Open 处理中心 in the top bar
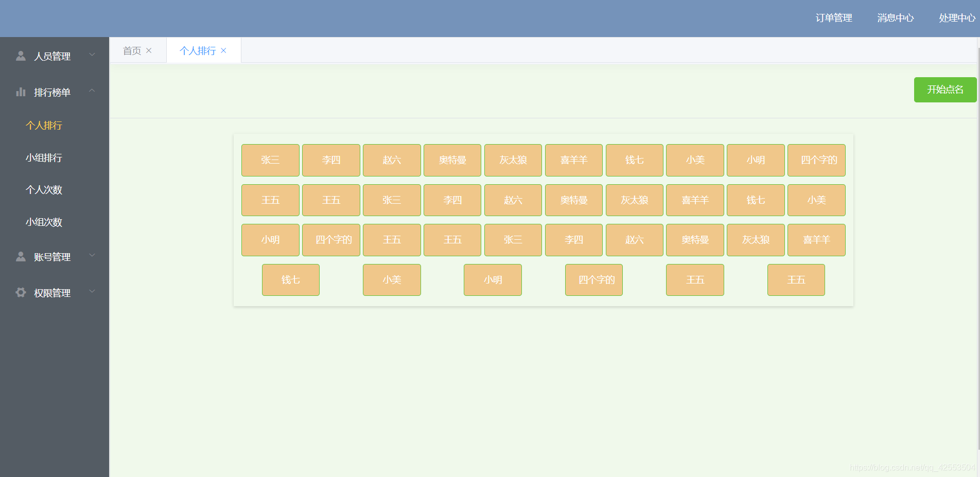Screen dimensions: 980x477 (x=957, y=18)
